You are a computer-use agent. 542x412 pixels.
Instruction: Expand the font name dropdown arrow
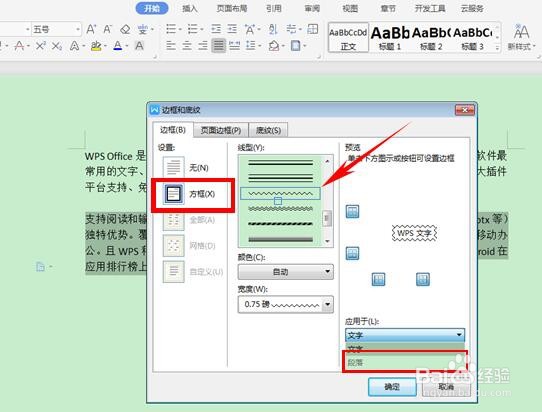[28, 30]
